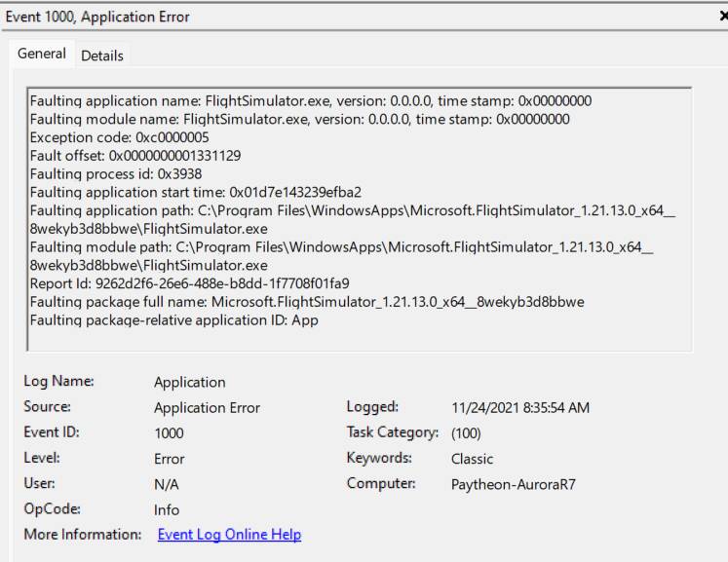Click the Report Id line
The height and width of the screenshot is (562, 728).
pos(189,283)
